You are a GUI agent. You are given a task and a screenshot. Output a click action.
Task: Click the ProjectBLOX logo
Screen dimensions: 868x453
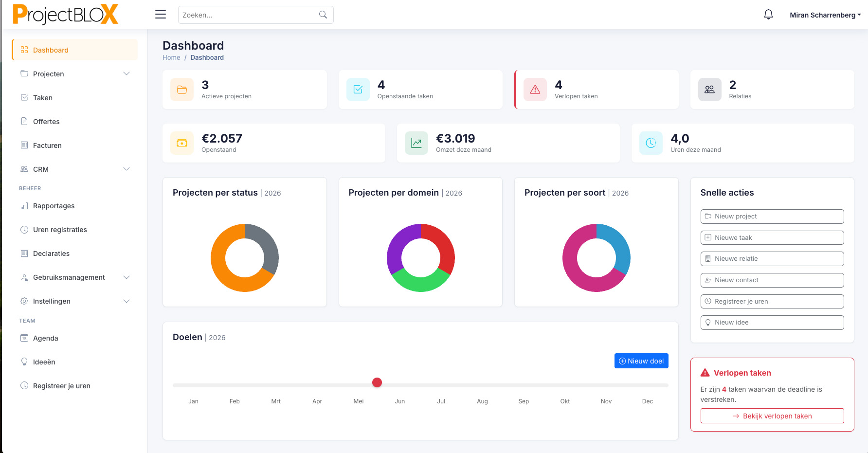65,15
